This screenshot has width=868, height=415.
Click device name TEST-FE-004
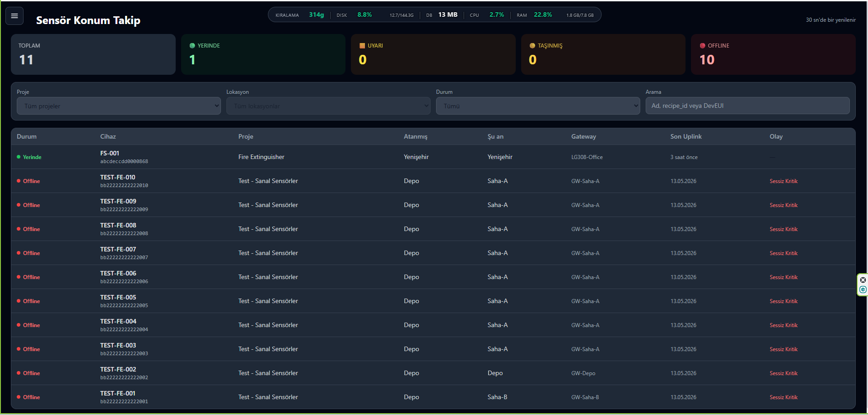tap(118, 321)
